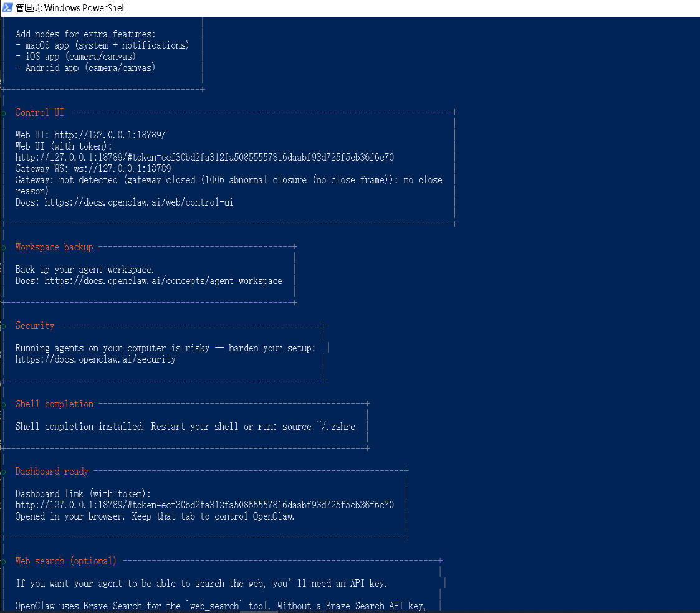Click the green bullet marker beside Workspace backup
The image size is (700, 613).
4,248
